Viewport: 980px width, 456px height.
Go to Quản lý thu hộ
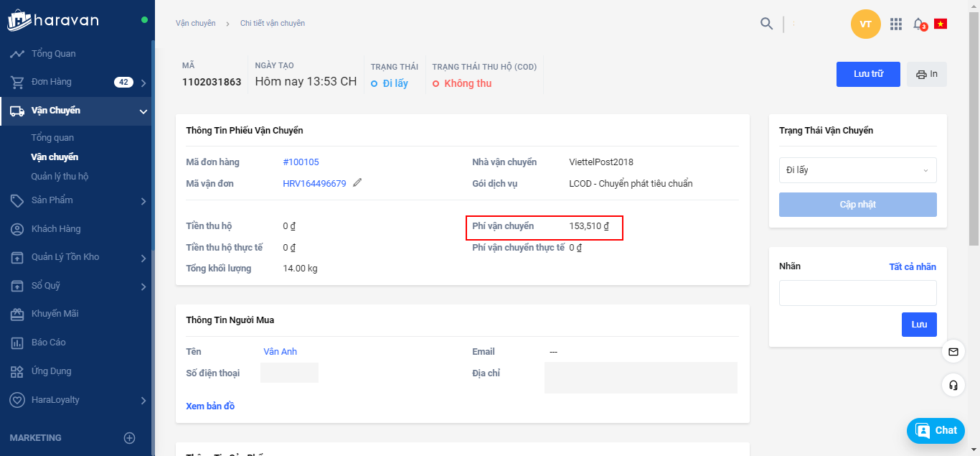click(60, 177)
